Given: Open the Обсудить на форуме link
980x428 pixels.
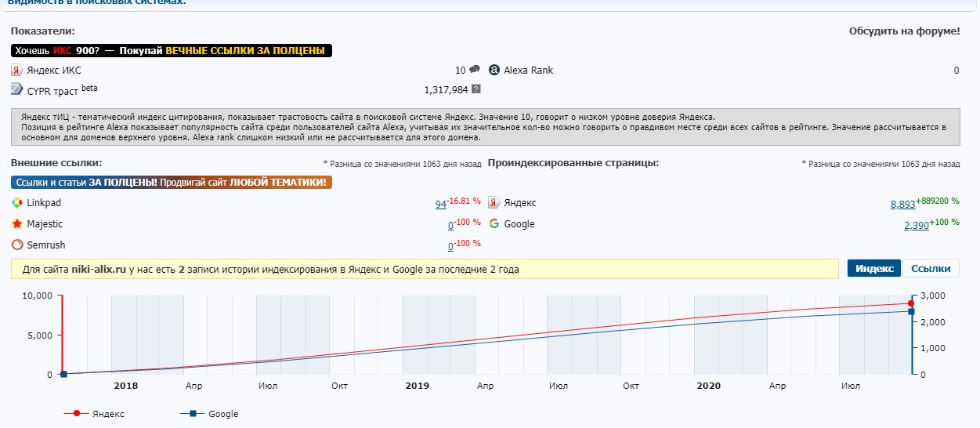Looking at the screenshot, I should tap(904, 31).
